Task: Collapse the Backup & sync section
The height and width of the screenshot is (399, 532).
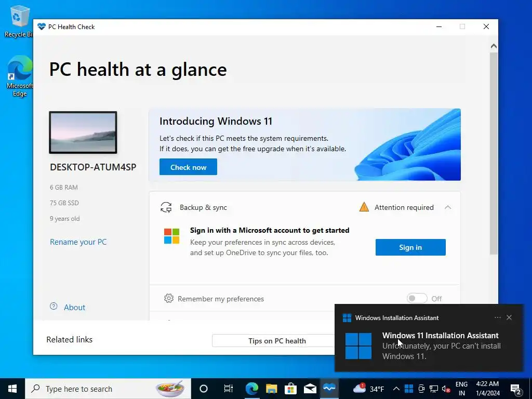Action: (x=448, y=207)
